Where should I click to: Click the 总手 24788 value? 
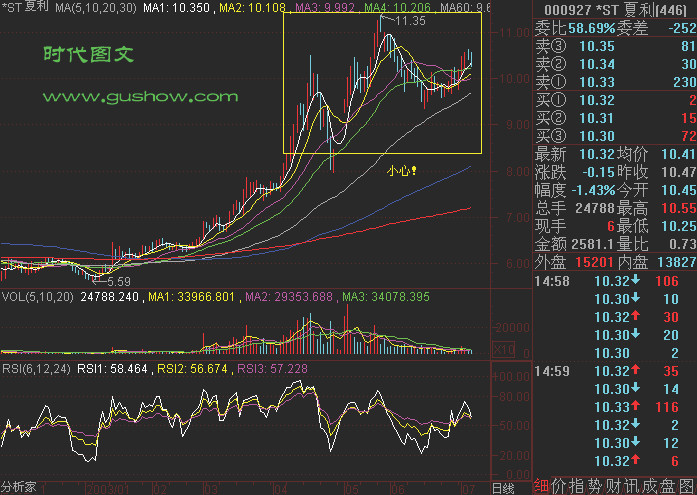pyautogui.click(x=595, y=208)
